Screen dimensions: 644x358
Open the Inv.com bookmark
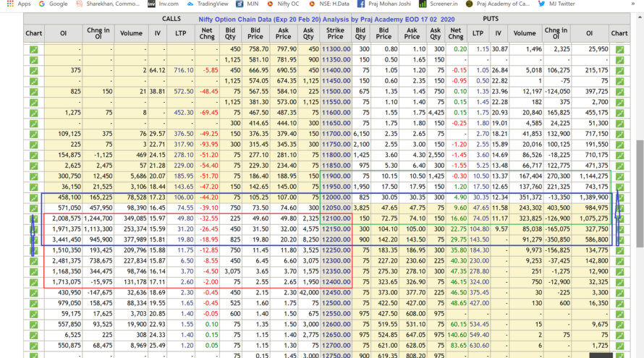click(x=163, y=4)
